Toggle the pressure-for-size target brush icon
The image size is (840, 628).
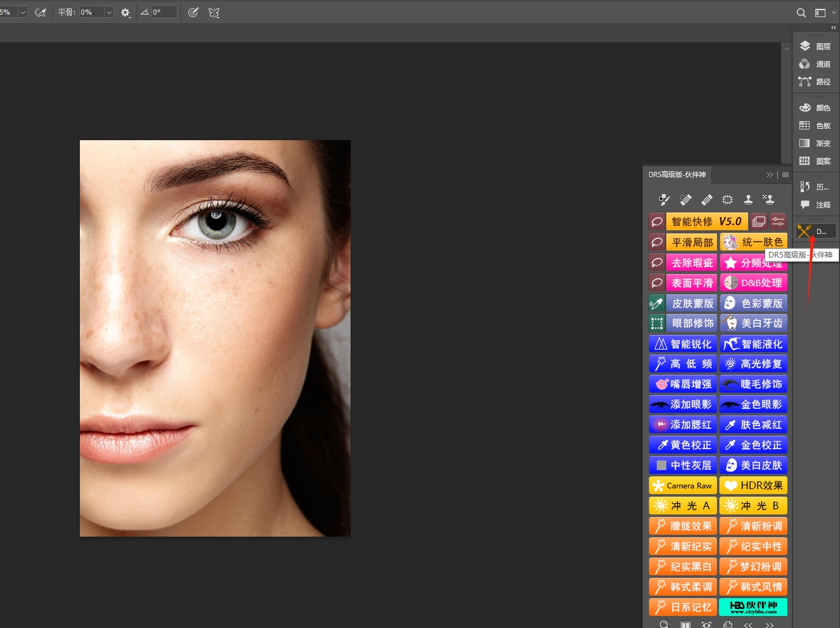point(193,13)
